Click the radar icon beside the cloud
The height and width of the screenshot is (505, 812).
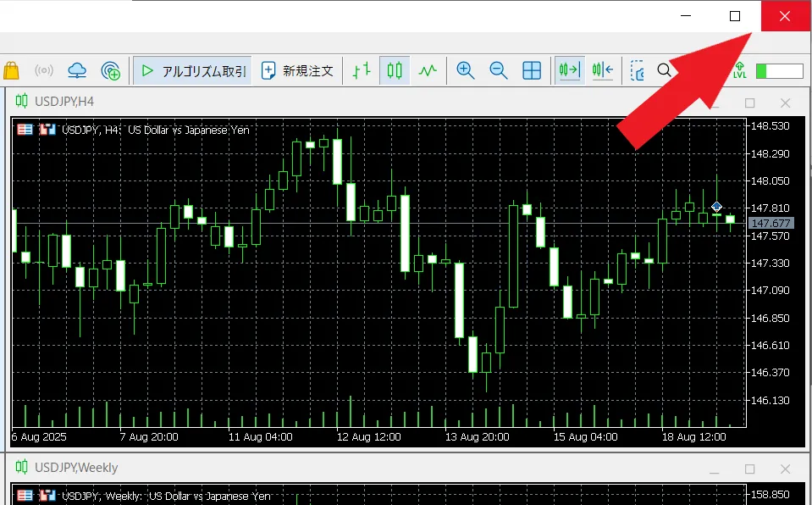[x=110, y=70]
